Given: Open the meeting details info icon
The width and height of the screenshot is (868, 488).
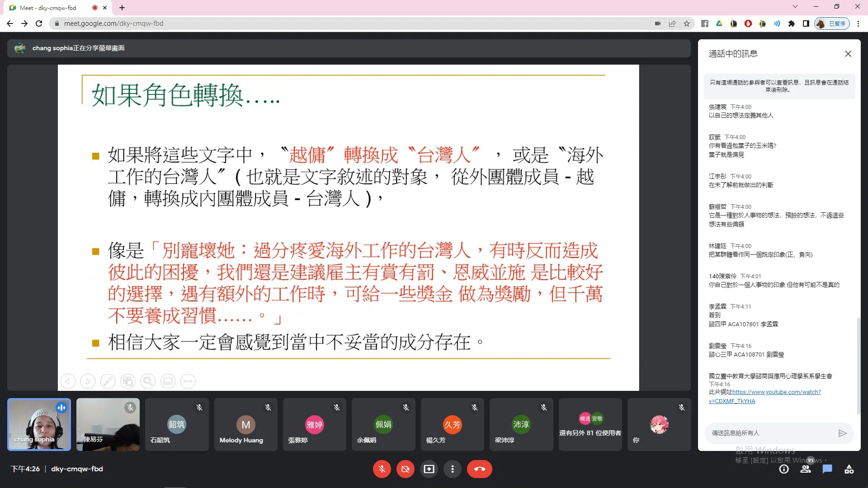Looking at the screenshot, I should (x=784, y=469).
